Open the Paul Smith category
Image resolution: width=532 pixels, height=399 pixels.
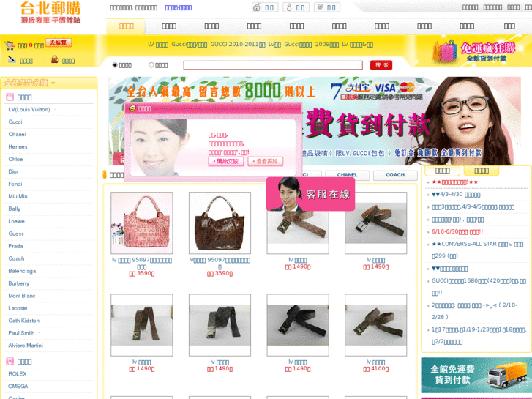click(x=21, y=333)
